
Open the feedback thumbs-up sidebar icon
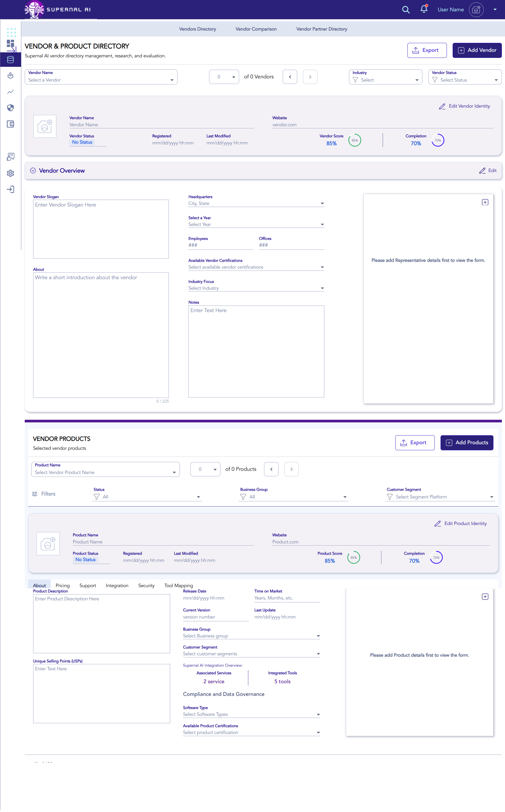tap(11, 157)
